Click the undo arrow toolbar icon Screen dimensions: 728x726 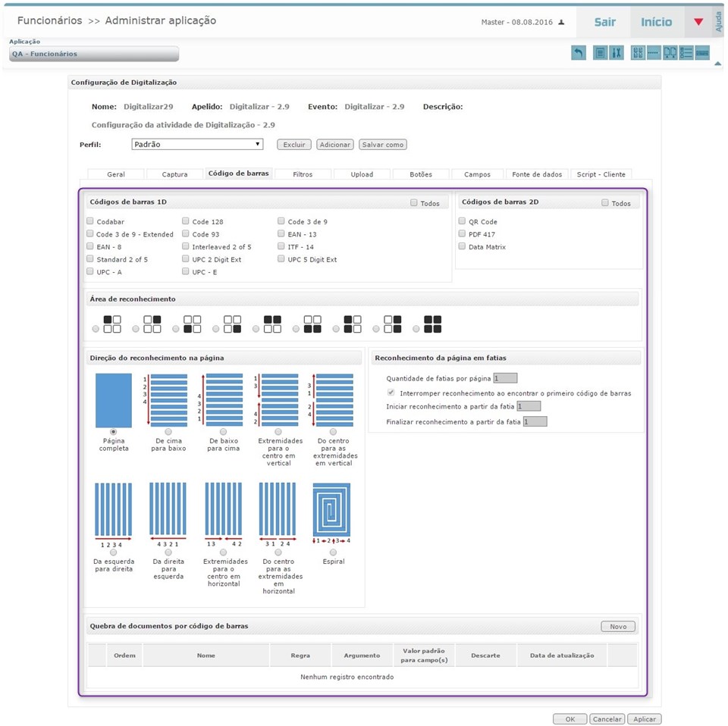[579, 52]
